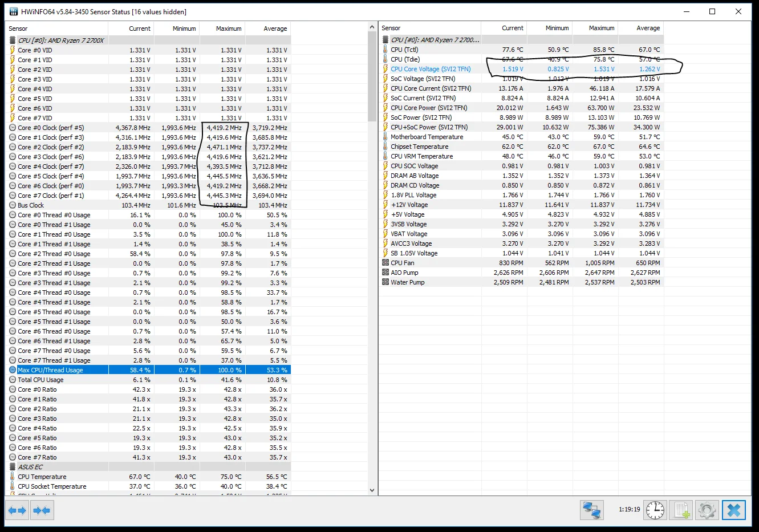Click the thermometer icon beside CPU (Tctl)

(x=385, y=50)
